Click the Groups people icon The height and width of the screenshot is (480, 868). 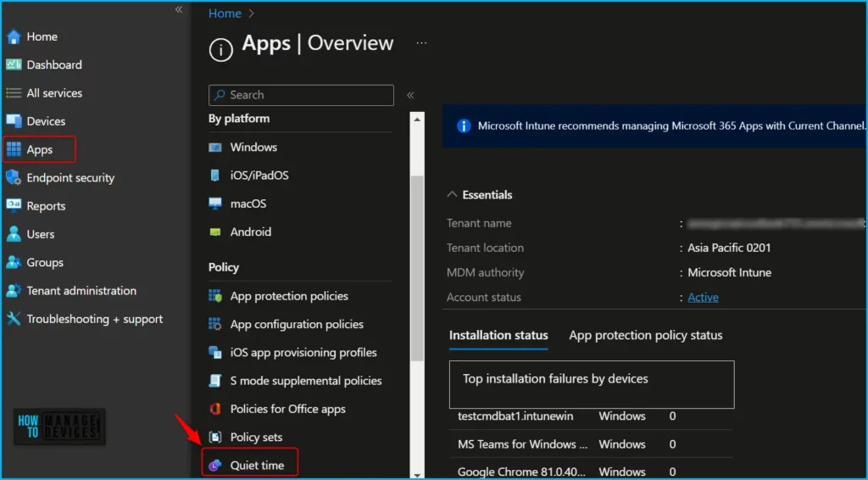14,262
